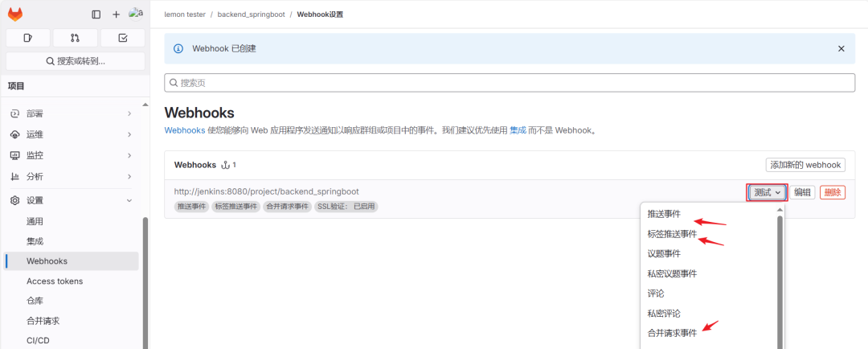Select 推送事件 from the test menu

[x=664, y=214]
